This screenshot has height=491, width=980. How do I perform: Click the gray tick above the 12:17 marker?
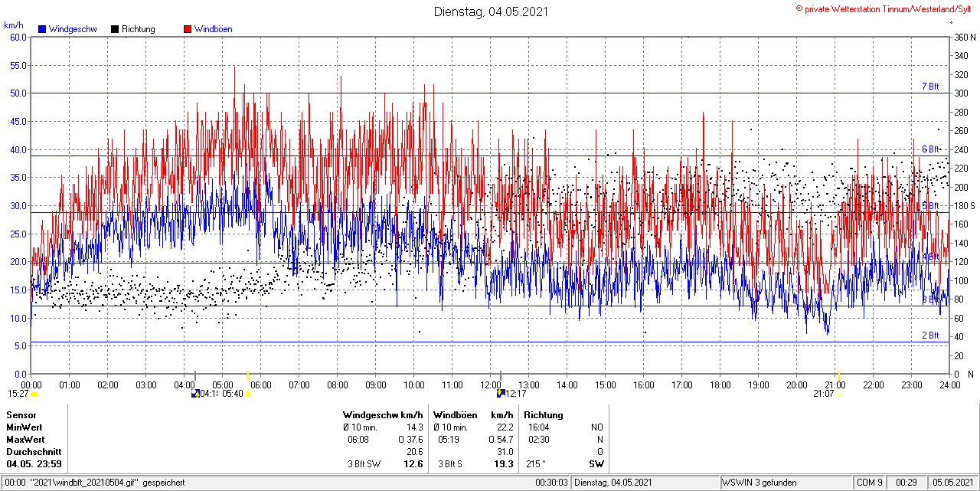point(501,375)
